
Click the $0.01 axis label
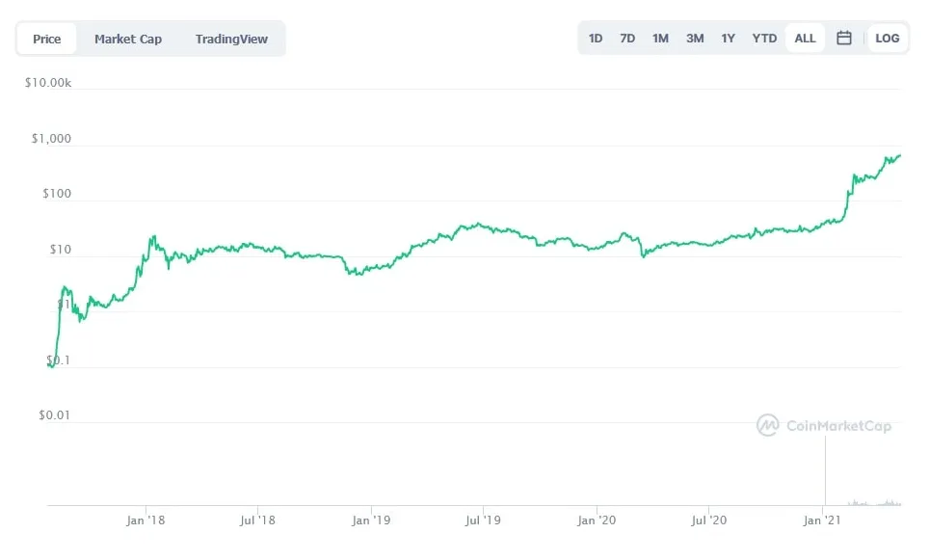tap(55, 414)
